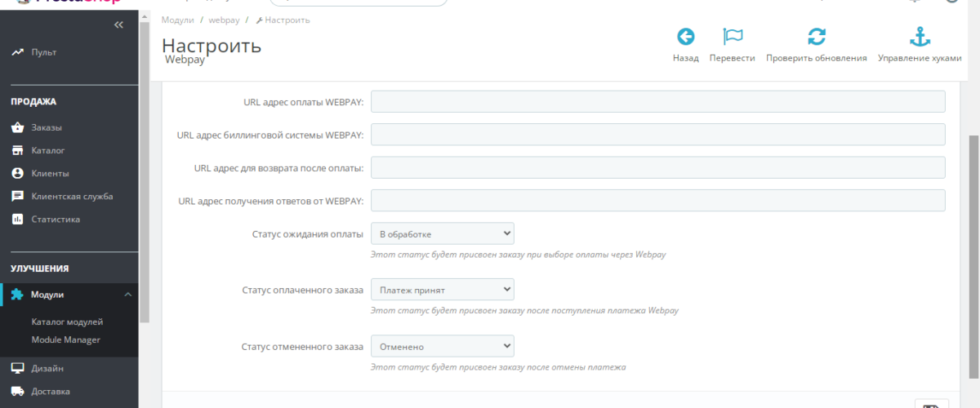Image resolution: width=980 pixels, height=408 pixels.
Task: Click hint text about поступления платежа Webpay
Action: [x=524, y=310]
